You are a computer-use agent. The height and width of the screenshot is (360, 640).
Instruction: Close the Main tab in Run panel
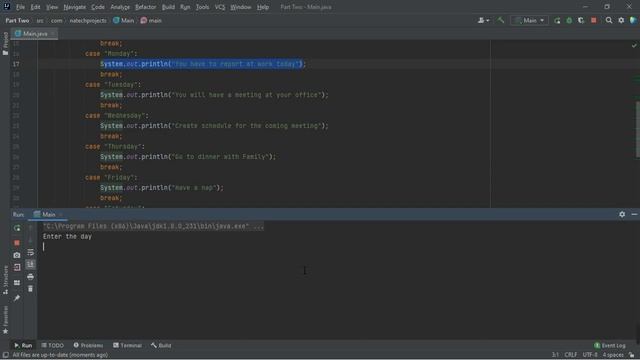click(x=61, y=214)
